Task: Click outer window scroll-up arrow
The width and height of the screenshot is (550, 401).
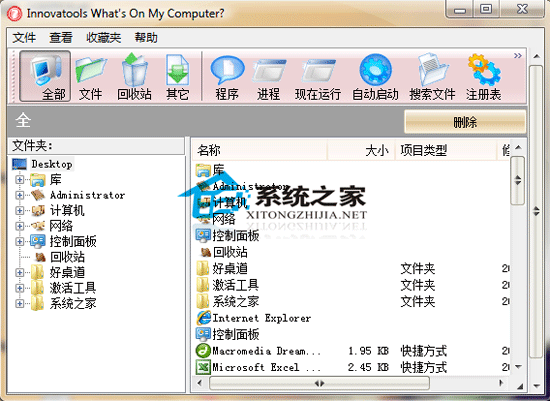Action: 536,56
